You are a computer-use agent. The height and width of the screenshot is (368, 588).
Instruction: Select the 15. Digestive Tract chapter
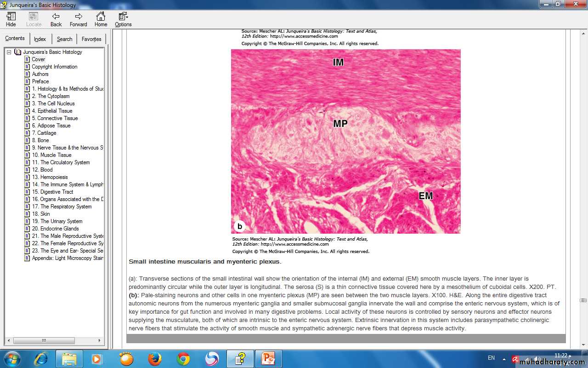tap(52, 192)
